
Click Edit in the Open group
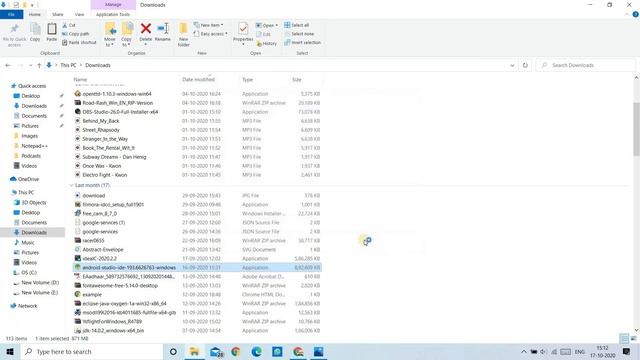point(264,34)
